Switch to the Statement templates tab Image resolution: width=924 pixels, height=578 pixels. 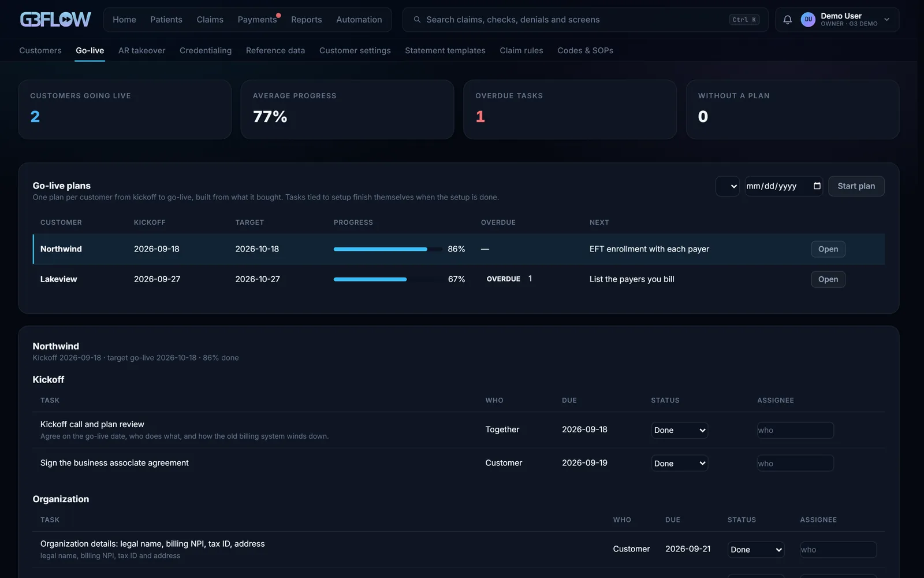click(445, 50)
